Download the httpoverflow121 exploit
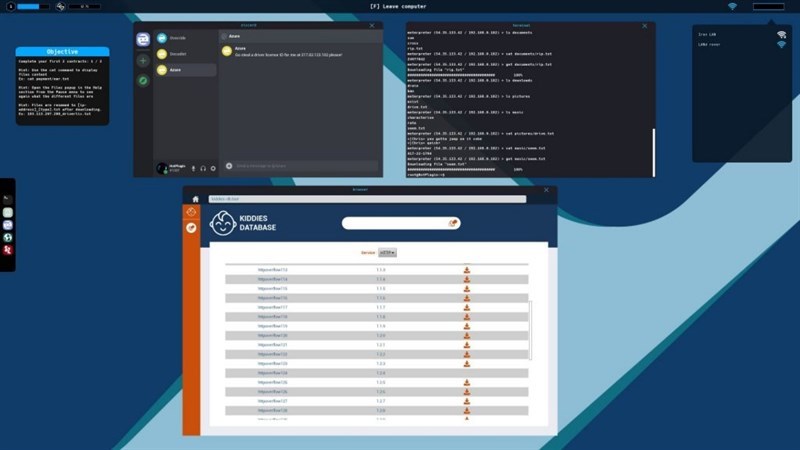Viewport: 800px width, 450px height. (x=466, y=345)
